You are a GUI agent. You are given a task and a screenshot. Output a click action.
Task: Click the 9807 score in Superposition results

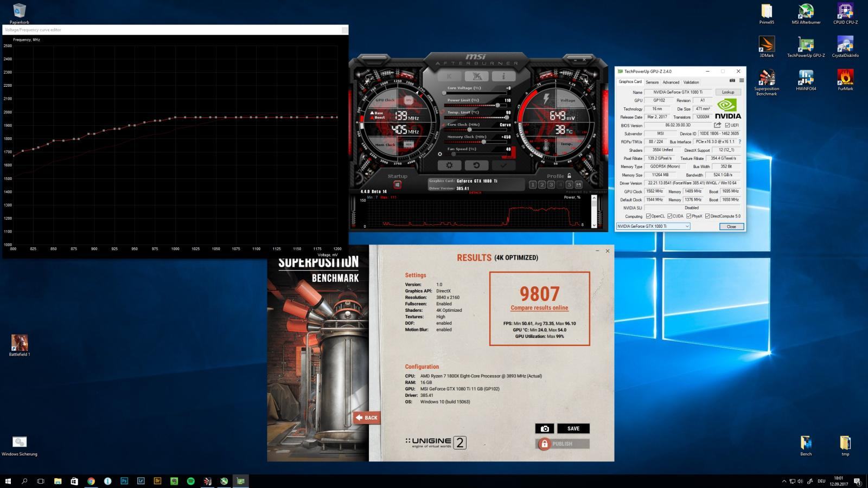pyautogui.click(x=539, y=293)
